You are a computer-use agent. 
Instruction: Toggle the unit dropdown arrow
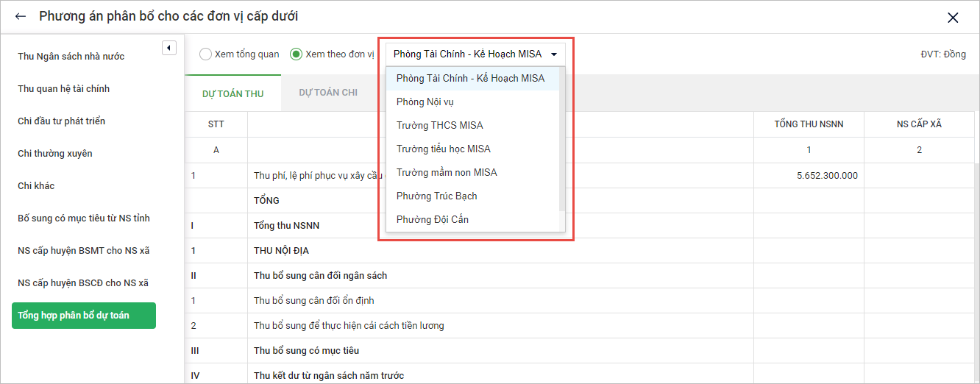coord(553,54)
